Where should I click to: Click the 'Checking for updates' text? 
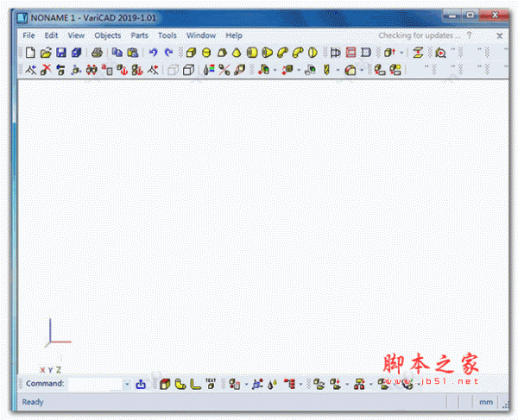420,35
